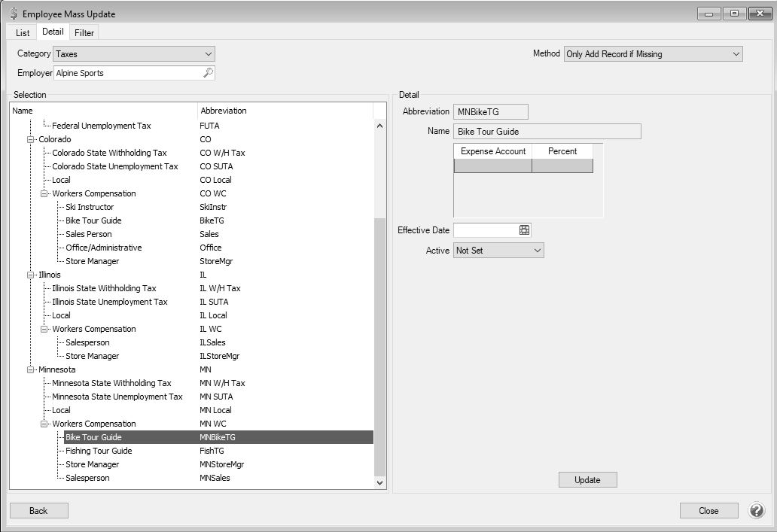Click the Name field Bike Tour Guide
This screenshot has width=777, height=532.
point(547,131)
